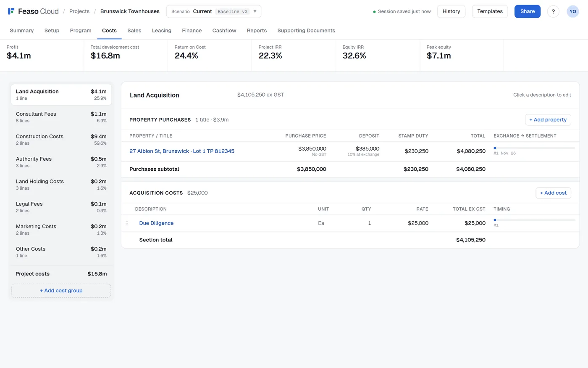Open the History button
The width and height of the screenshot is (588, 368).
(451, 11)
